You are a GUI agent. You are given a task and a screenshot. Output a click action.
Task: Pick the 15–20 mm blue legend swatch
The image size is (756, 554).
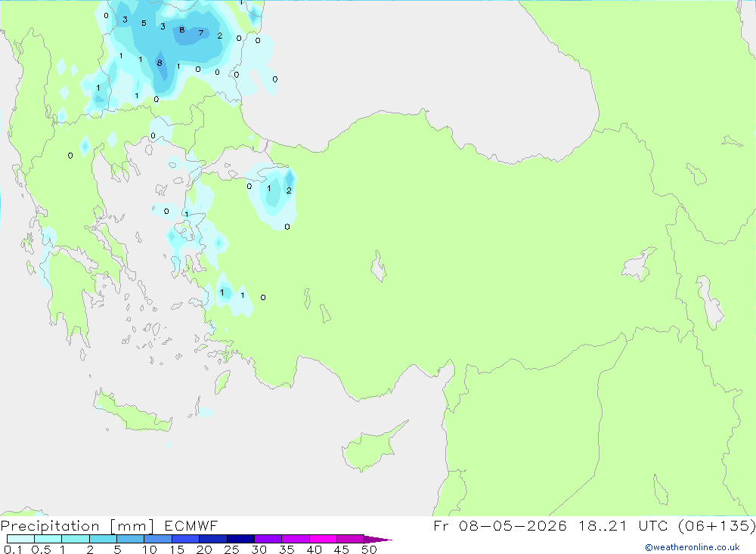(x=185, y=539)
